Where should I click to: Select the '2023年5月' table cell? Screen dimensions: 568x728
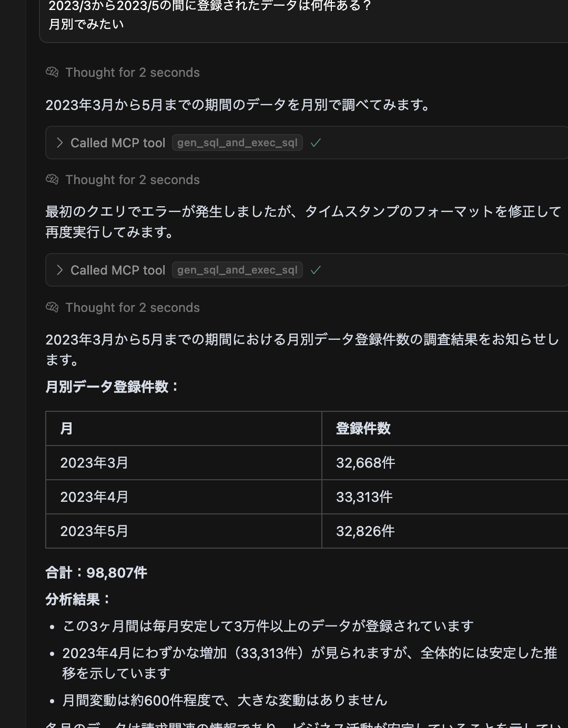184,531
